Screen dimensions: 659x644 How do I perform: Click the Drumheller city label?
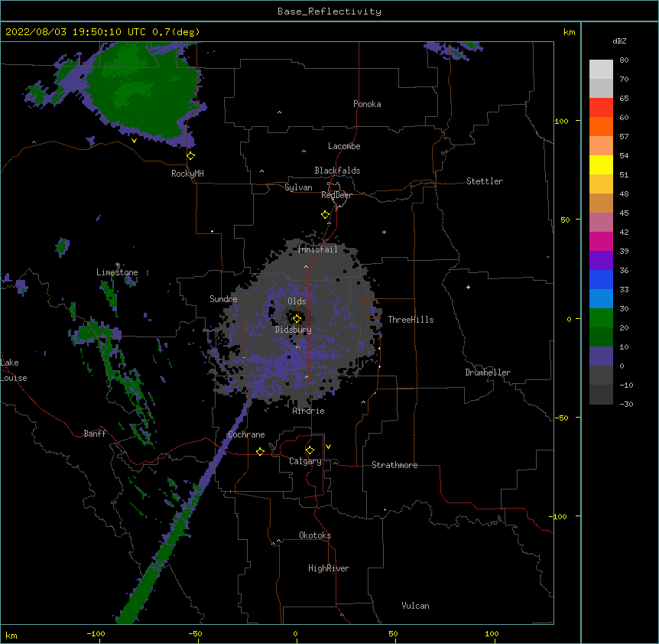[488, 372]
